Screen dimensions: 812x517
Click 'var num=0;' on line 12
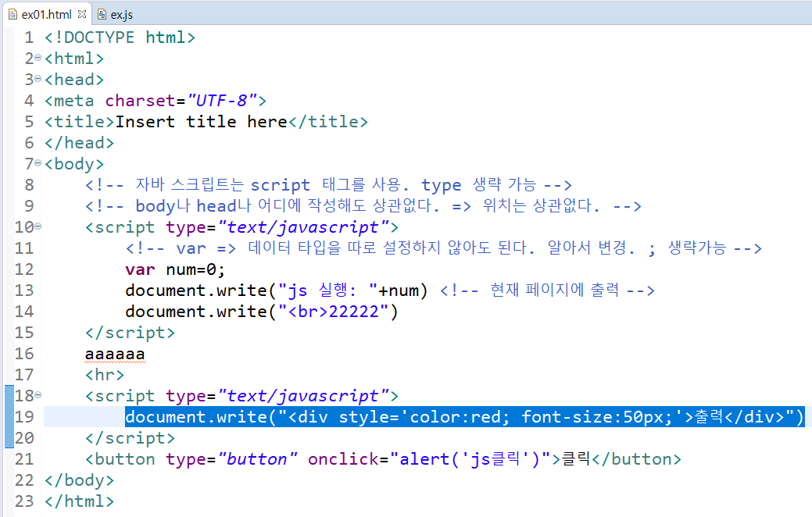point(175,269)
